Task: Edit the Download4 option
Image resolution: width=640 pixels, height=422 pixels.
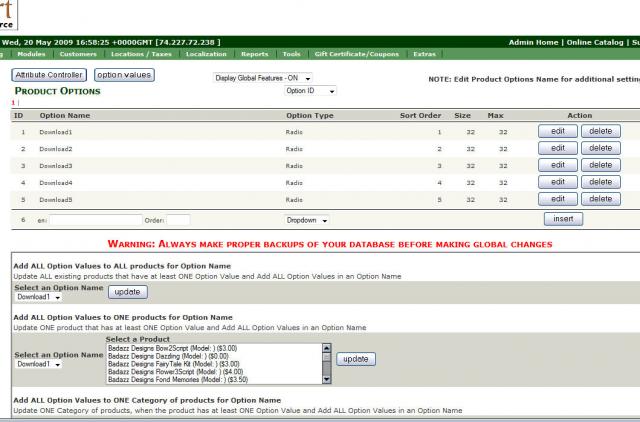Action: [x=558, y=182]
